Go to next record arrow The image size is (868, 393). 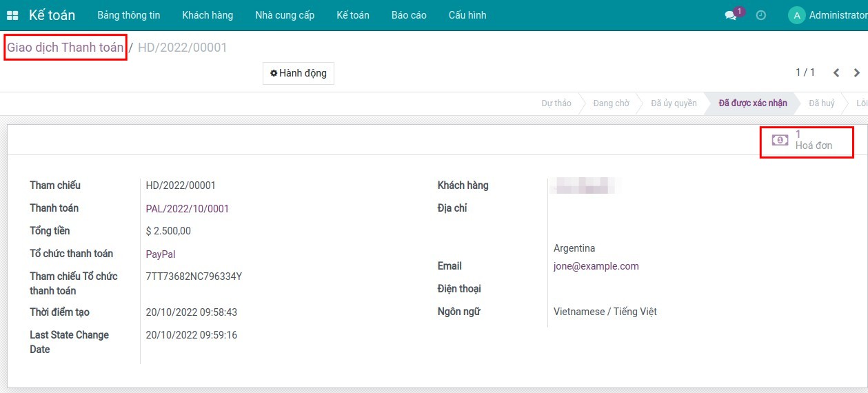(857, 72)
